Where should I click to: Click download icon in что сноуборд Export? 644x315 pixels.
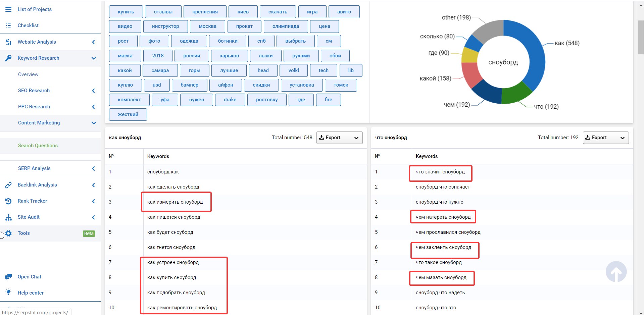(x=588, y=138)
